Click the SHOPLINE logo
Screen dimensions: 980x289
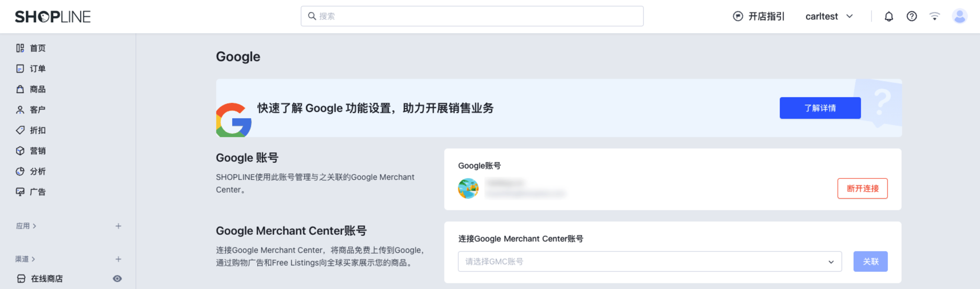(53, 17)
